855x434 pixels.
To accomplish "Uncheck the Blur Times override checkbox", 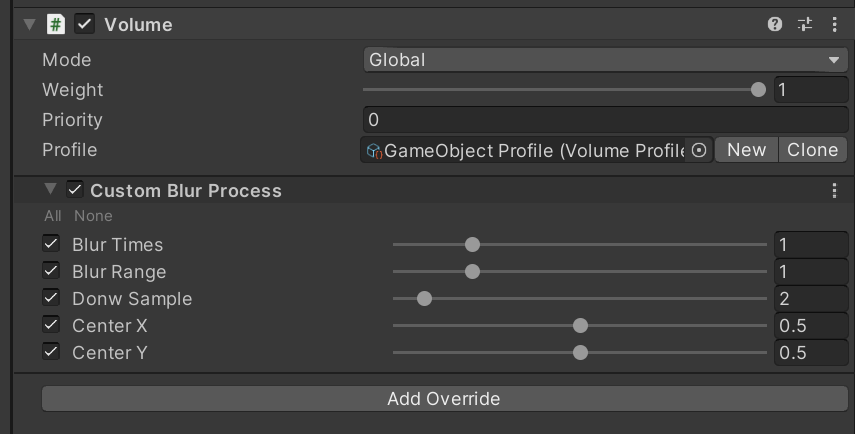I will point(51,243).
